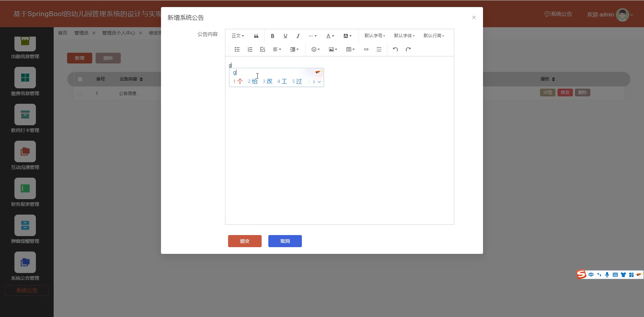This screenshot has height=317, width=644.
Task: Open the 默认字体 font family dropdown
Action: click(x=404, y=36)
